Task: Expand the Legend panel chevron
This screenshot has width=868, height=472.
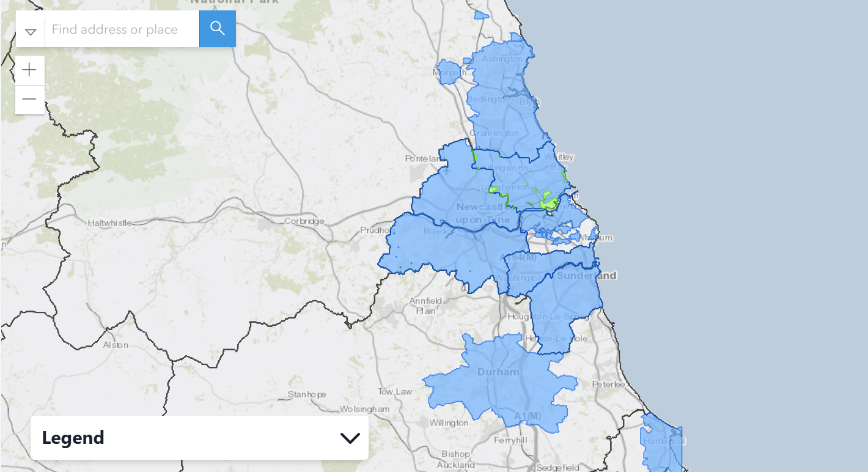Action: (350, 438)
